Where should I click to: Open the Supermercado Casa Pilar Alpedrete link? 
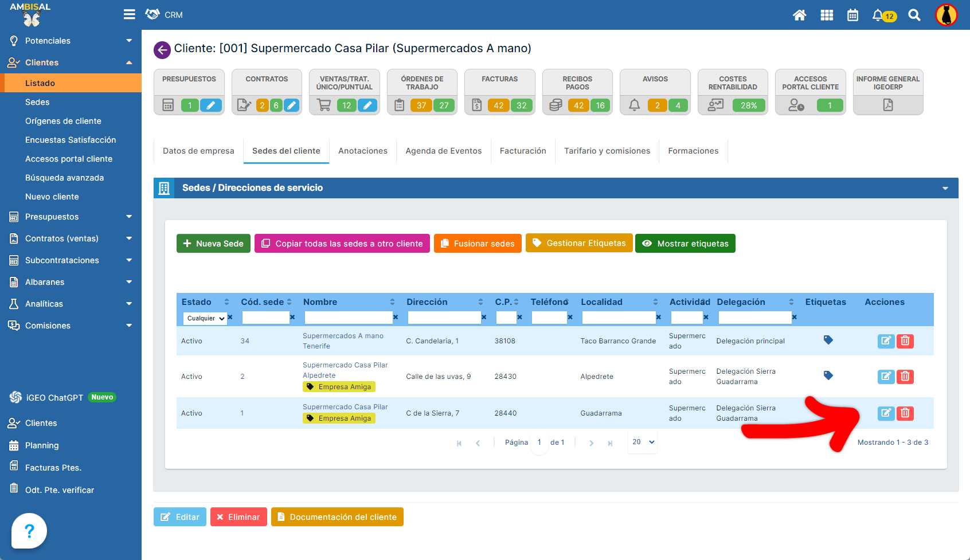click(345, 370)
